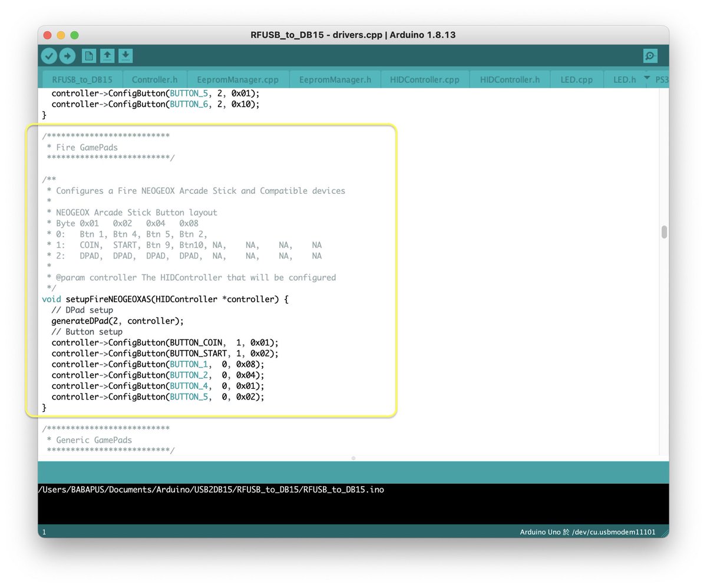Click BUTTON_4 in the 0x01 line
The height and width of the screenshot is (588, 707).
pos(189,386)
